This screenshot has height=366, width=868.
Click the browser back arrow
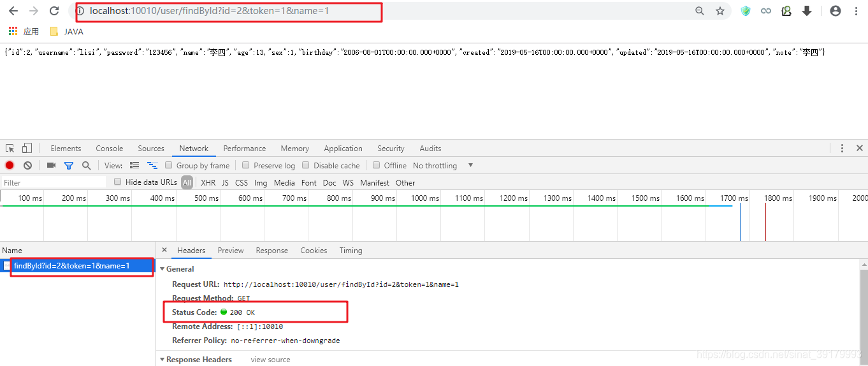point(13,11)
